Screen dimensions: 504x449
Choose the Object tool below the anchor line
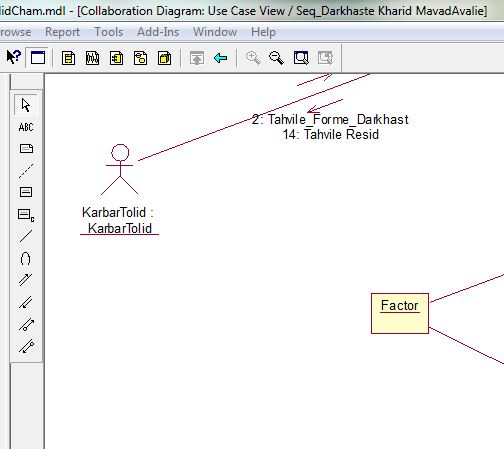(26, 192)
